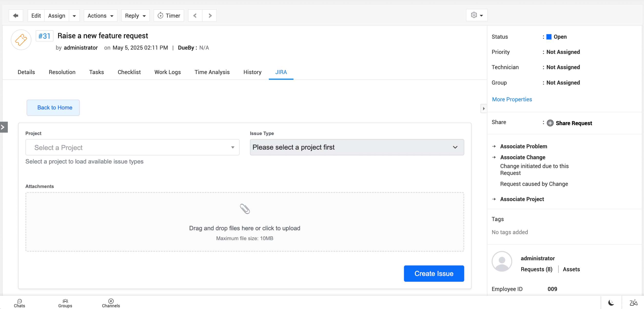Open the Tasks tab
Screen dimensions: 644x309
tap(97, 72)
